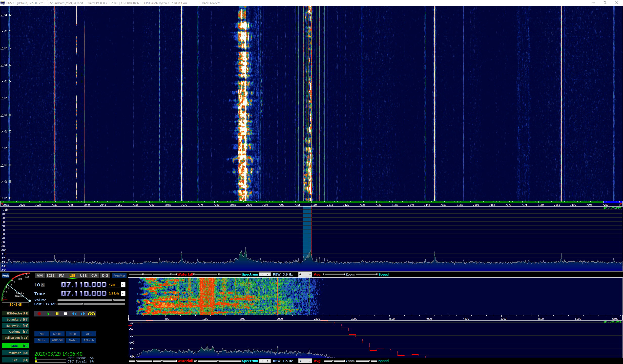Click the red record icon

point(39,314)
